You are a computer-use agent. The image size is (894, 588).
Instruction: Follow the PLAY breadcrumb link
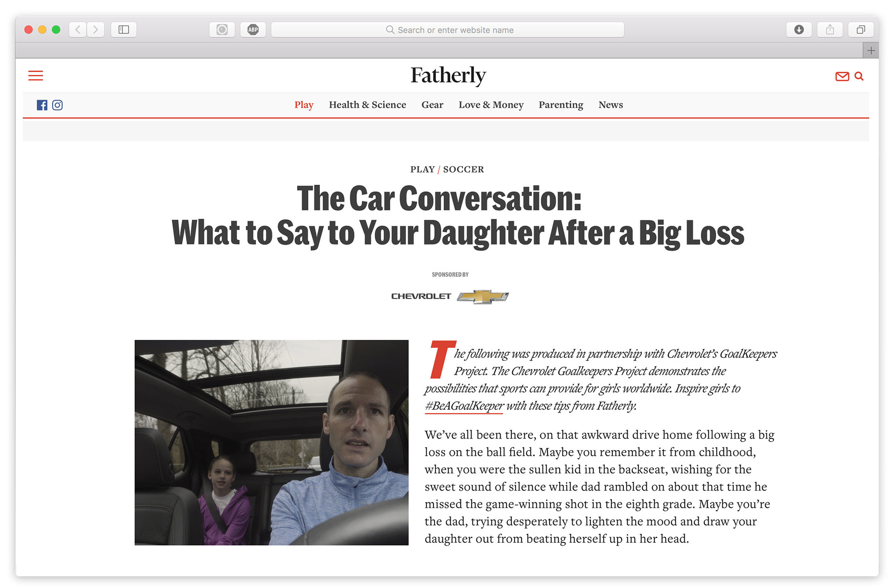[422, 169]
